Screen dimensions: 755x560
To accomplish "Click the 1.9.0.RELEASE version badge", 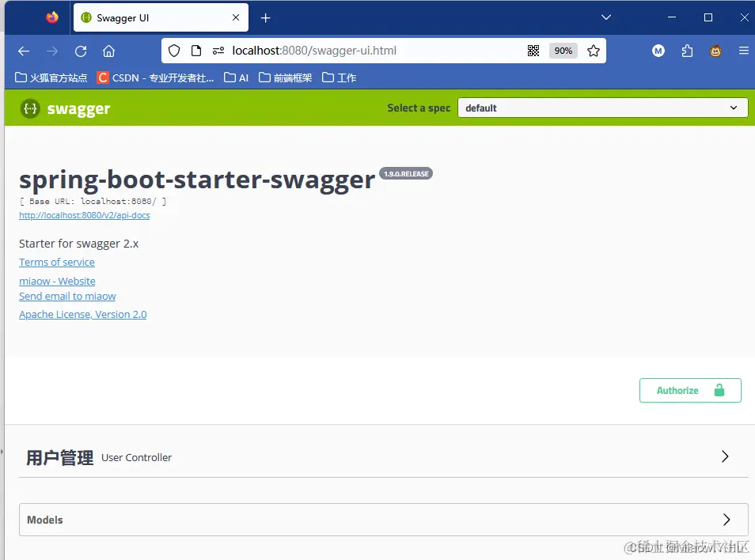I will (406, 174).
